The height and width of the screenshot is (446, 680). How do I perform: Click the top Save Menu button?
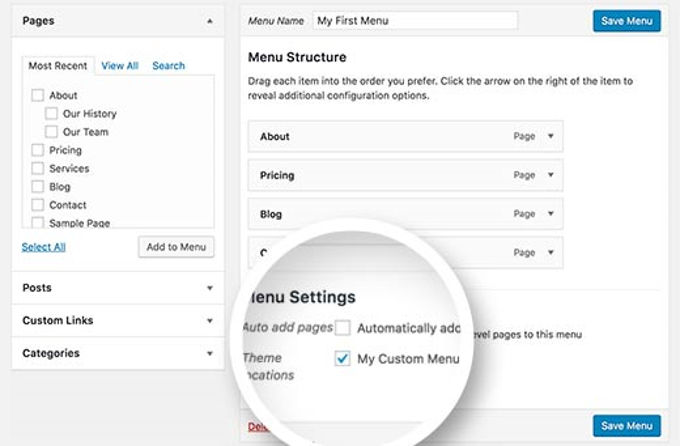click(626, 21)
